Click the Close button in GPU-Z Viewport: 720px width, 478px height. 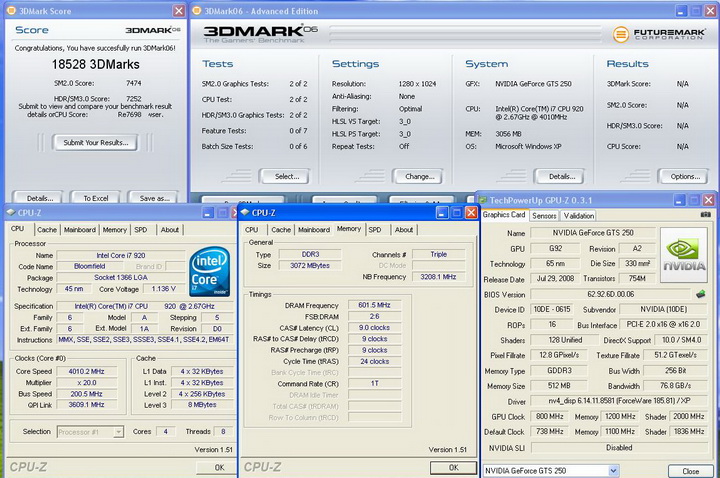tap(690, 471)
